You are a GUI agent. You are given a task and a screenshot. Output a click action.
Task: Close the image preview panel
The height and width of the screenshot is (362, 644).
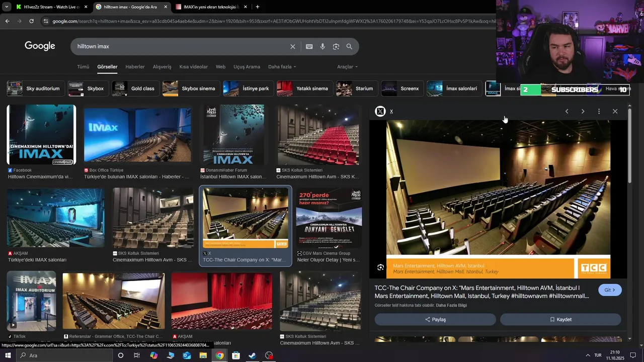pos(615,111)
